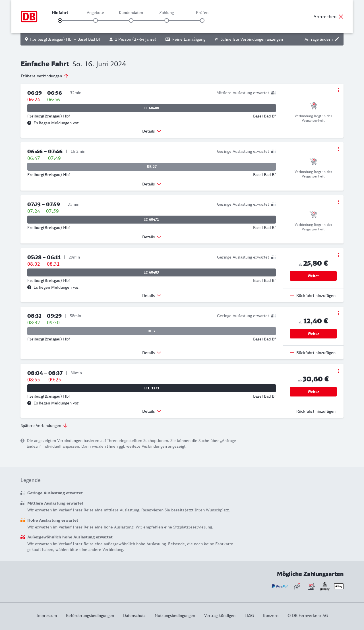Expand Details for ICE 1271 connection
Image resolution: width=364 pixels, height=630 pixels.
pyautogui.click(x=152, y=411)
